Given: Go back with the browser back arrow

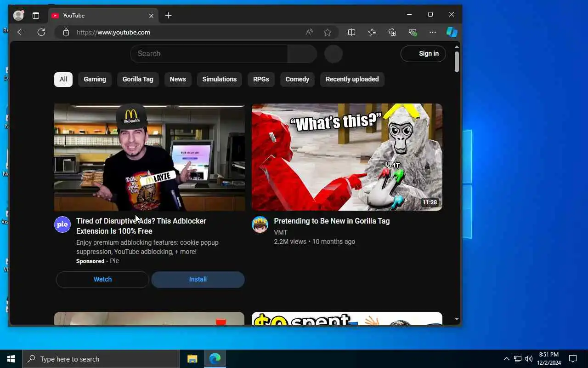Looking at the screenshot, I should (21, 32).
